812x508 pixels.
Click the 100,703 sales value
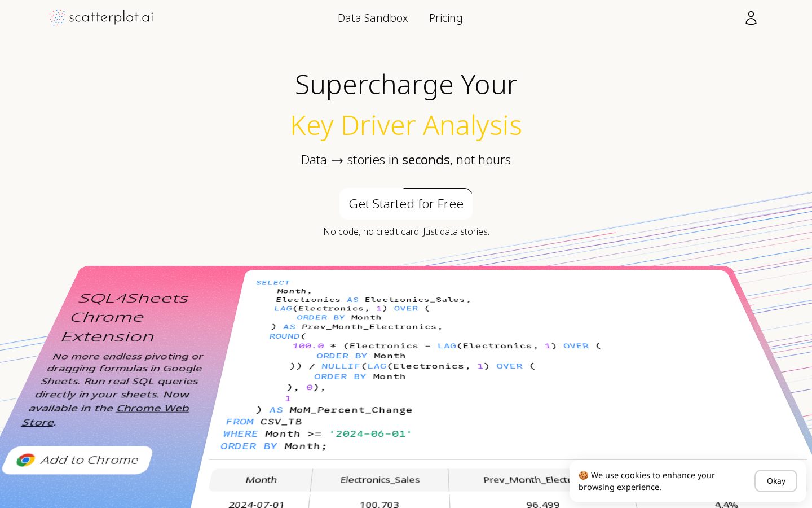pos(379,503)
